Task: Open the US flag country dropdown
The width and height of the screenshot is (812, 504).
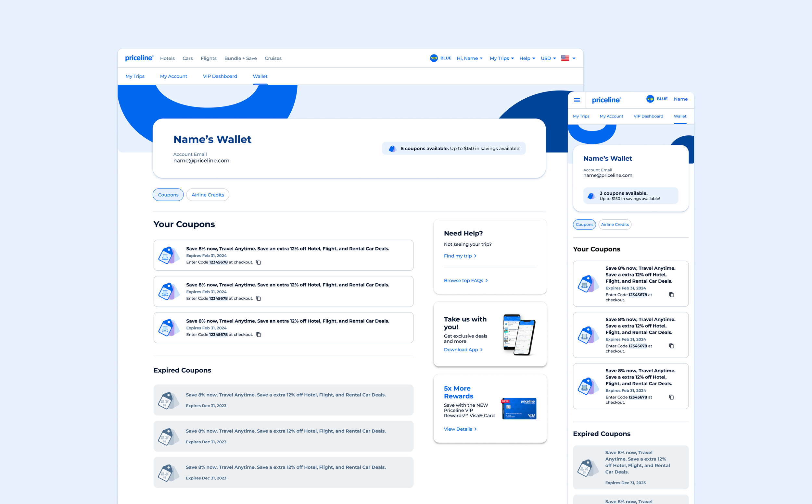Action: pos(568,58)
